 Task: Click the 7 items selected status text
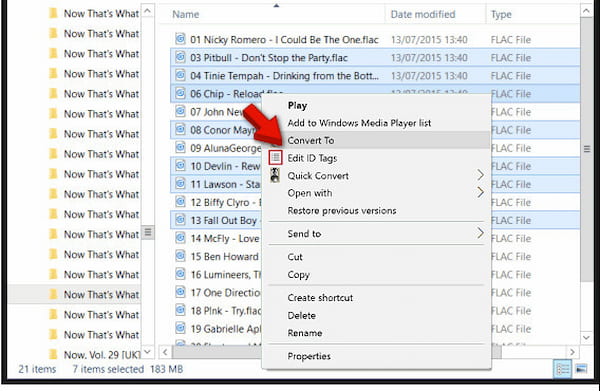pos(108,370)
